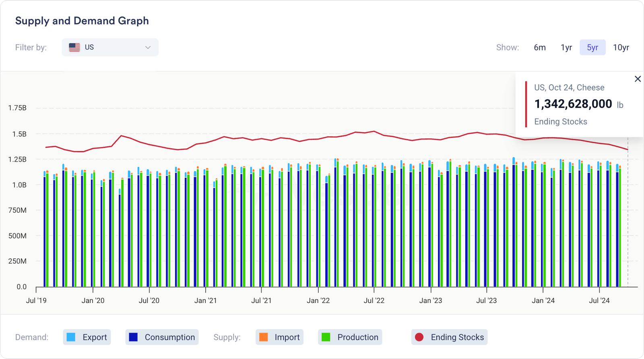Select the 1yr time range
644x359 pixels.
[566, 48]
